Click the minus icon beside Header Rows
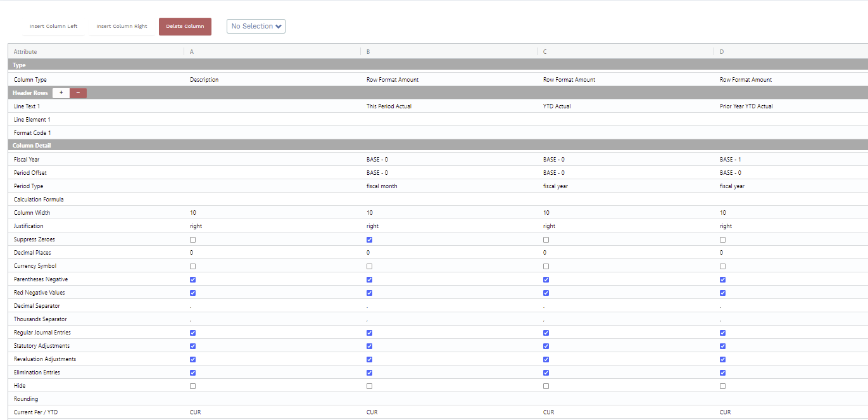868x420 pixels. (78, 93)
